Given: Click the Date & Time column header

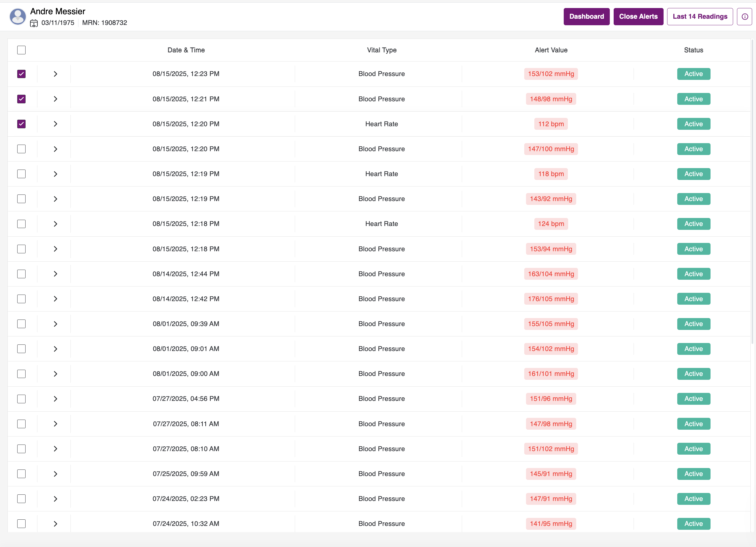Looking at the screenshot, I should point(186,50).
